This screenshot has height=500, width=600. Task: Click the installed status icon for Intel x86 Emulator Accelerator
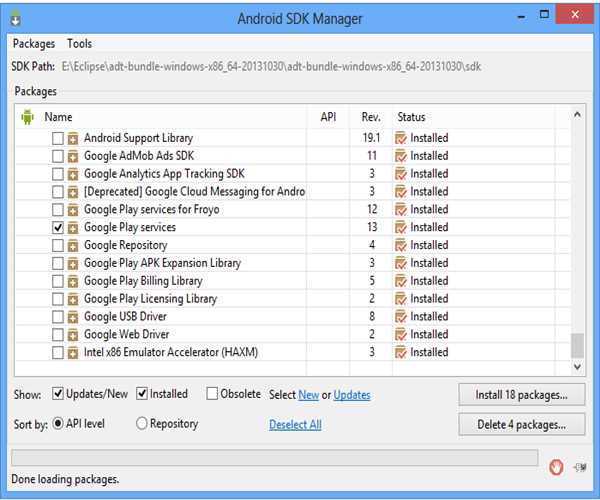click(x=401, y=352)
